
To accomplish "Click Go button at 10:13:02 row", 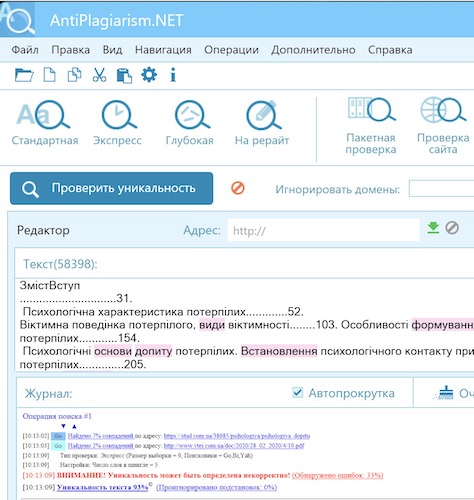I will (x=58, y=436).
